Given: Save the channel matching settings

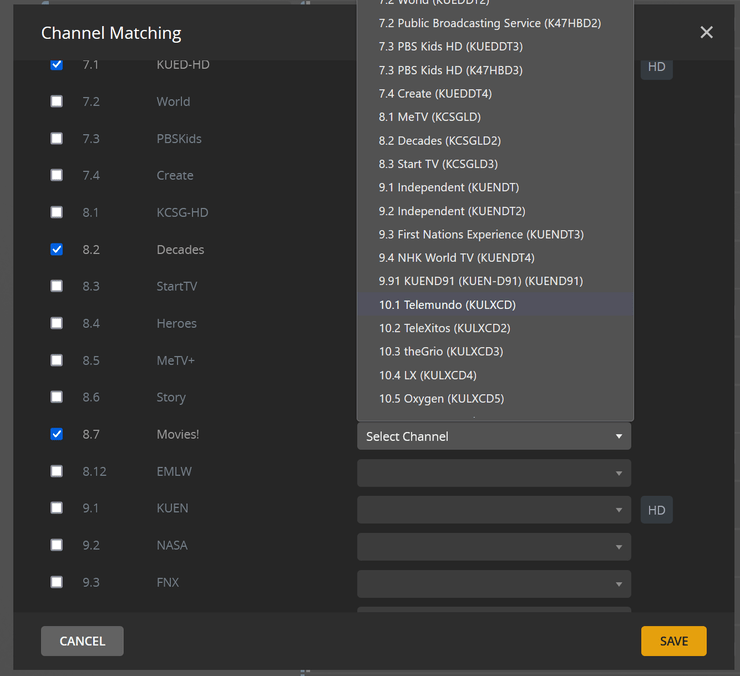Looking at the screenshot, I should (673, 641).
